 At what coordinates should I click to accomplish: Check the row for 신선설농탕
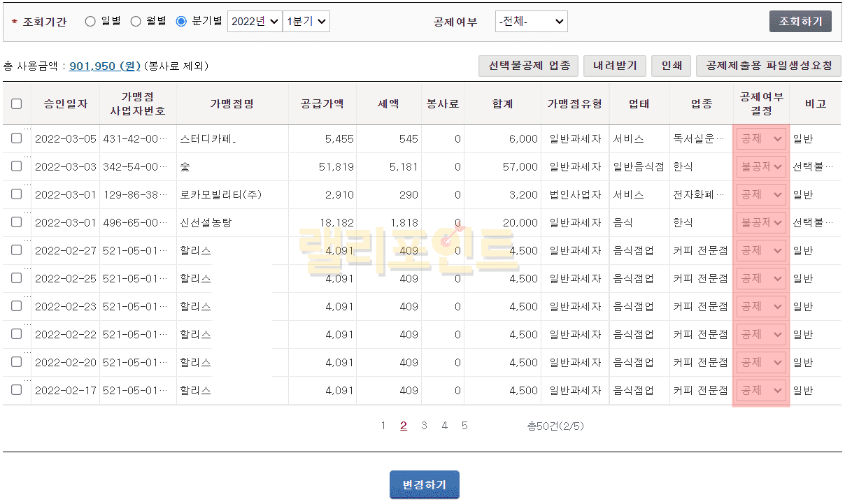pyautogui.click(x=17, y=222)
